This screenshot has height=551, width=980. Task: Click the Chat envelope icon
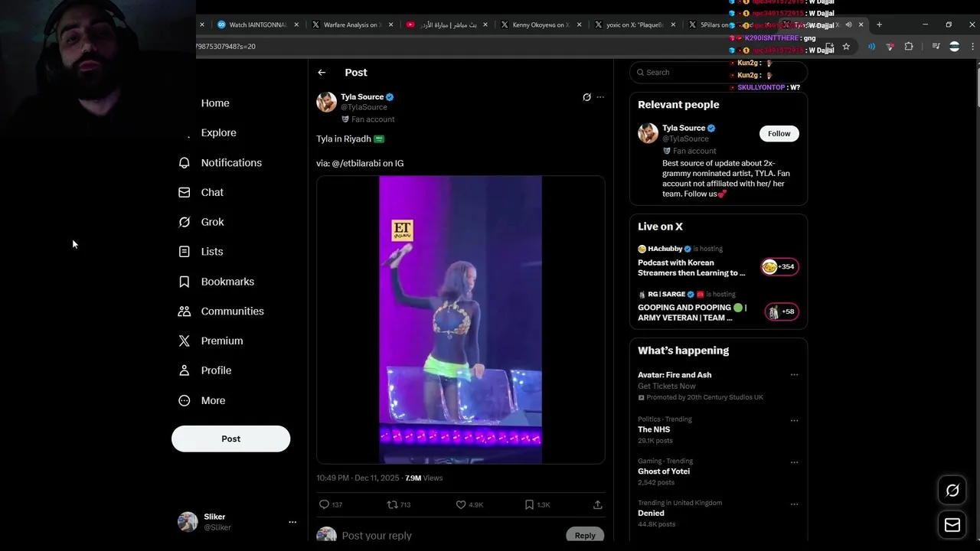[x=184, y=193]
